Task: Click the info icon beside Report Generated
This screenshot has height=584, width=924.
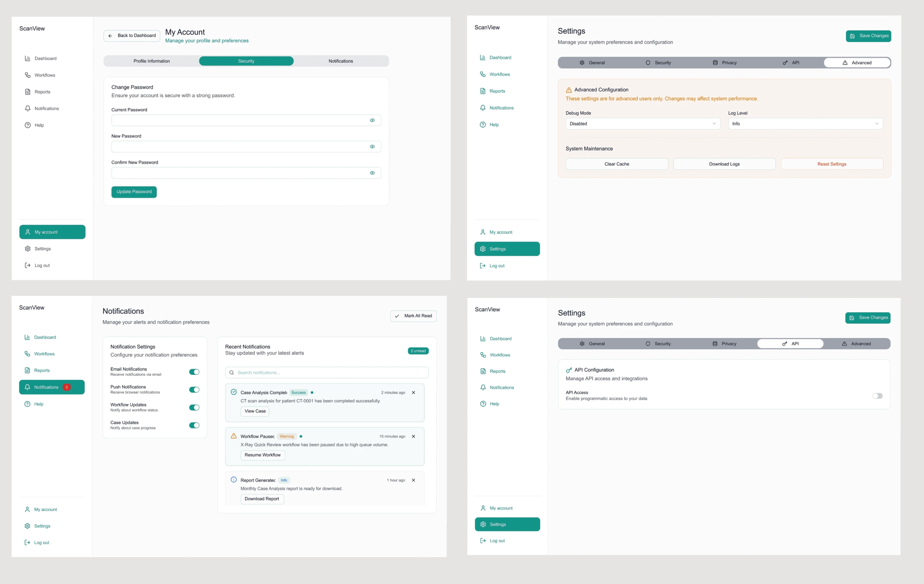Action: point(233,480)
